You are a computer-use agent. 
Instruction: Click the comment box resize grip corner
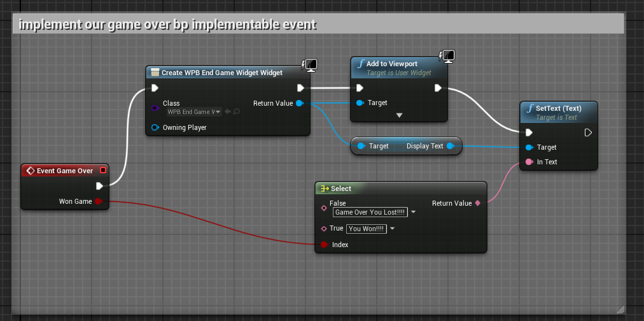(620, 310)
